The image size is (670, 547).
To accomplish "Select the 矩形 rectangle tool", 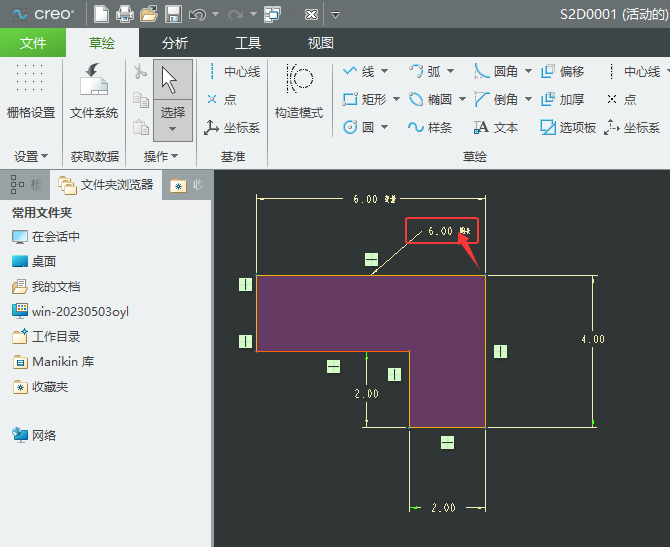I will point(364,100).
